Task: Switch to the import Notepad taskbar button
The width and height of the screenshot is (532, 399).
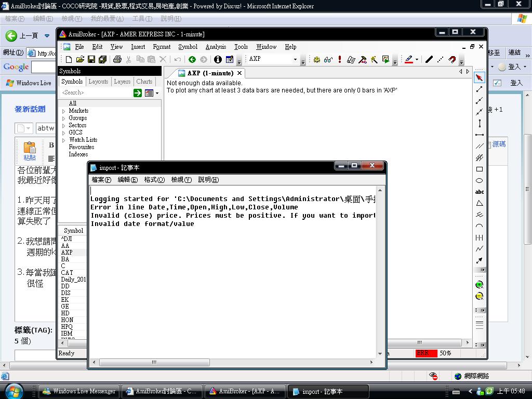Action: (328, 391)
